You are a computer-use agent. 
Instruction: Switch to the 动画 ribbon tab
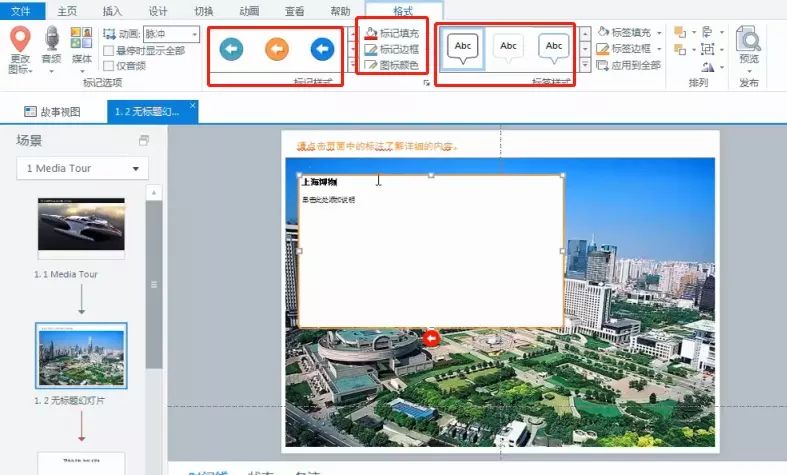(x=249, y=11)
